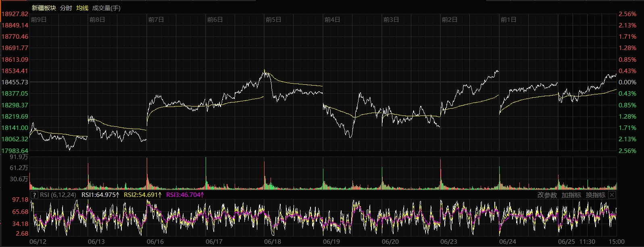Screen dimensions: 644x247
Task: Click the 11:30 time label
Action: pos(587,241)
